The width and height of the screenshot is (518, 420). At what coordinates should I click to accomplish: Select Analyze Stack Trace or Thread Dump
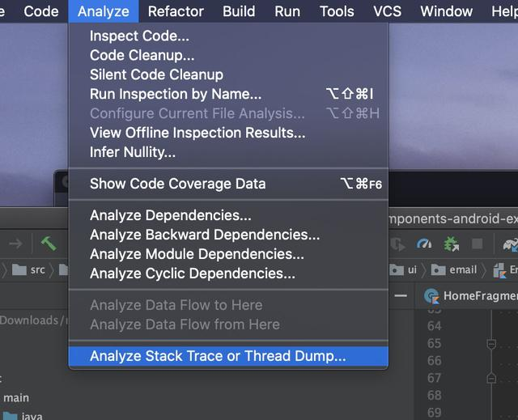pos(218,356)
